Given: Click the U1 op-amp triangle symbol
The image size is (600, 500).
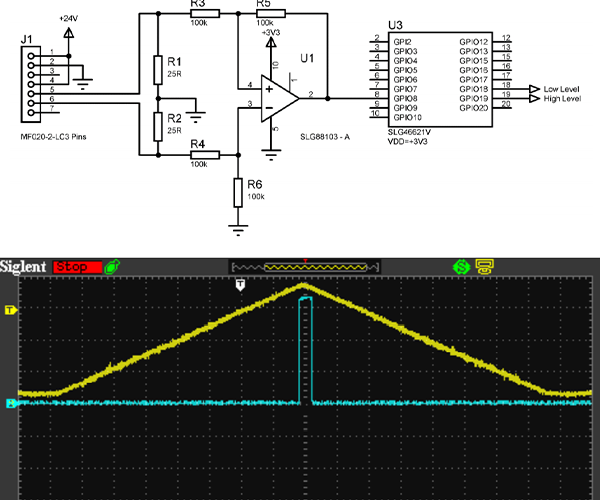Looking at the screenshot, I should point(280,98).
